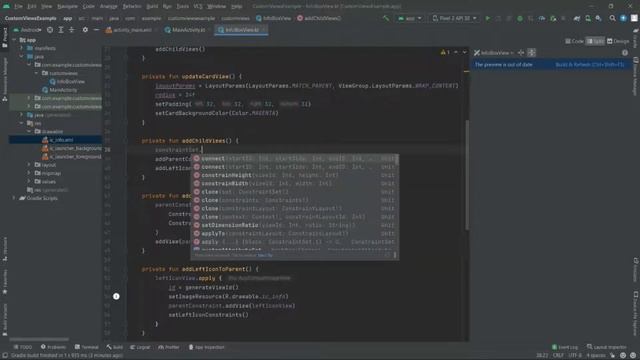Switch to activity_main.xml editor tab
Screen dimensions: 640x360
coord(129,30)
